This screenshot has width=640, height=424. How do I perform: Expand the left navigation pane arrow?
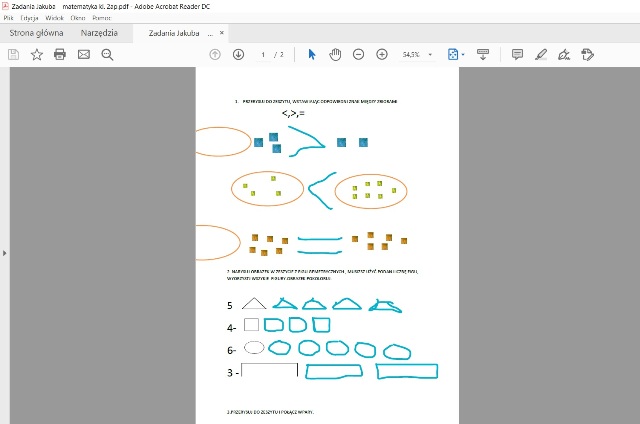pos(4,253)
